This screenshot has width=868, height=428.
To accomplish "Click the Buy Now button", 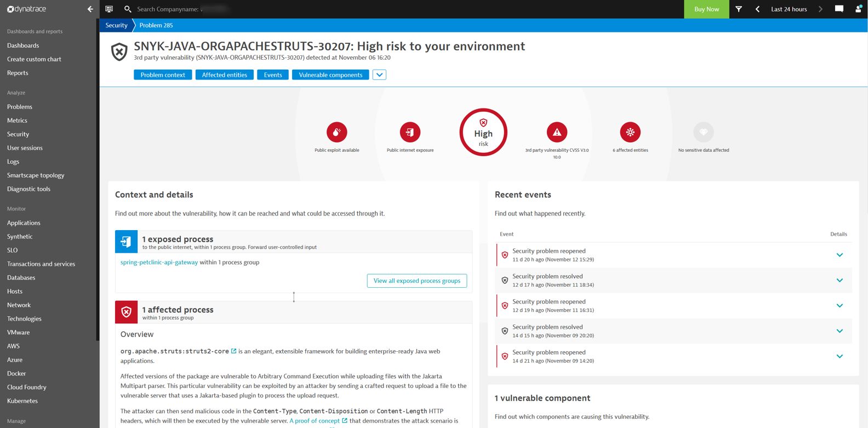I will click(706, 9).
